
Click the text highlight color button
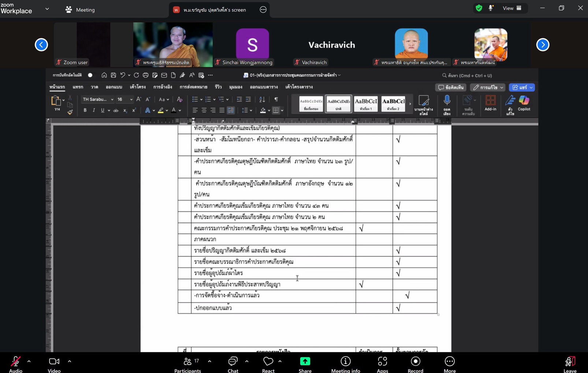(x=161, y=110)
